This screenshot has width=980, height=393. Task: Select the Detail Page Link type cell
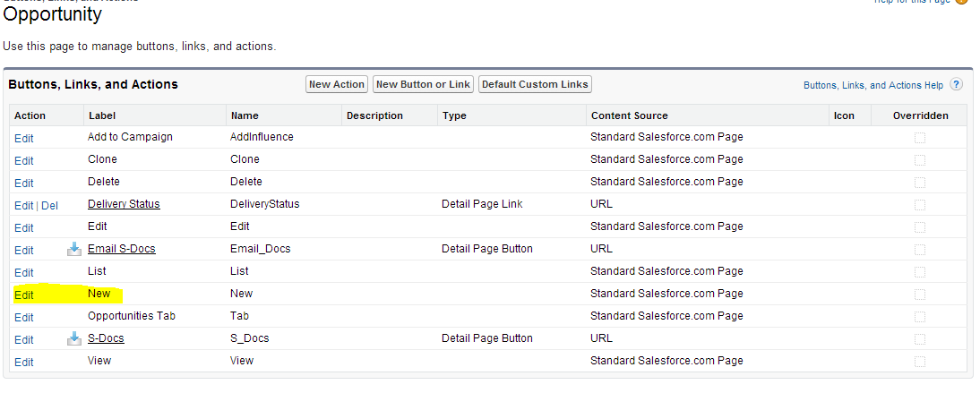pos(482,204)
